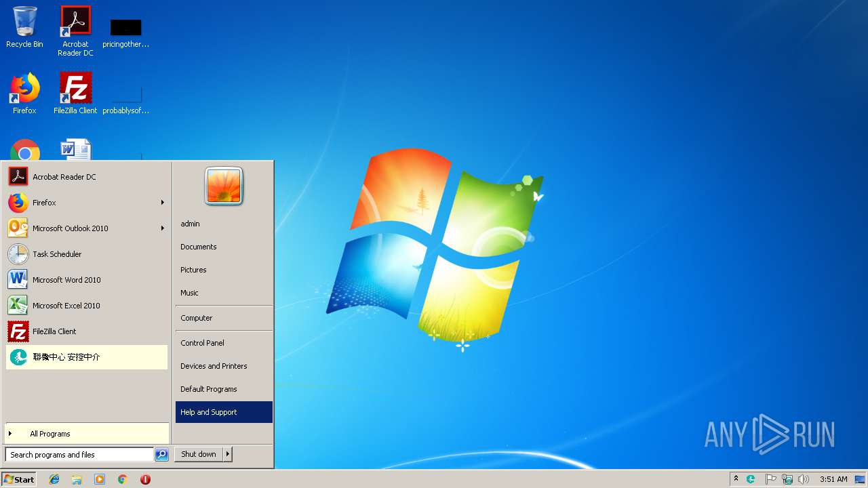Open Computer from the Start menu

(x=224, y=318)
